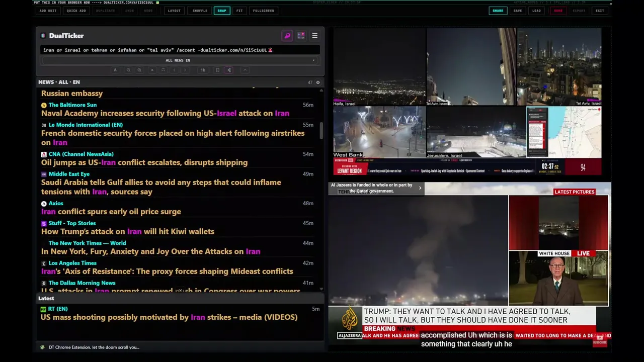
Task: Click the Baltimore Sun source icon
Action: click(44, 105)
